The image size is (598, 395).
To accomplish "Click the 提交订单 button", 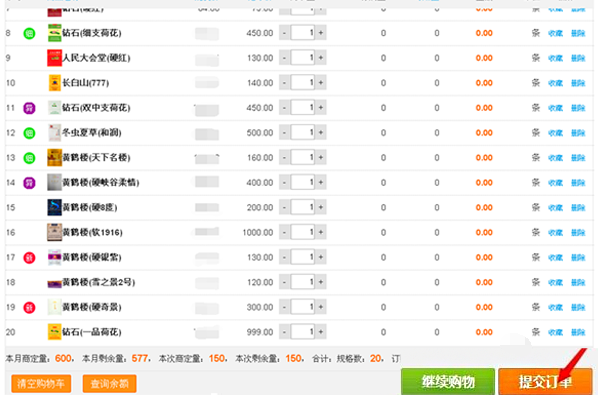I will pyautogui.click(x=545, y=381).
